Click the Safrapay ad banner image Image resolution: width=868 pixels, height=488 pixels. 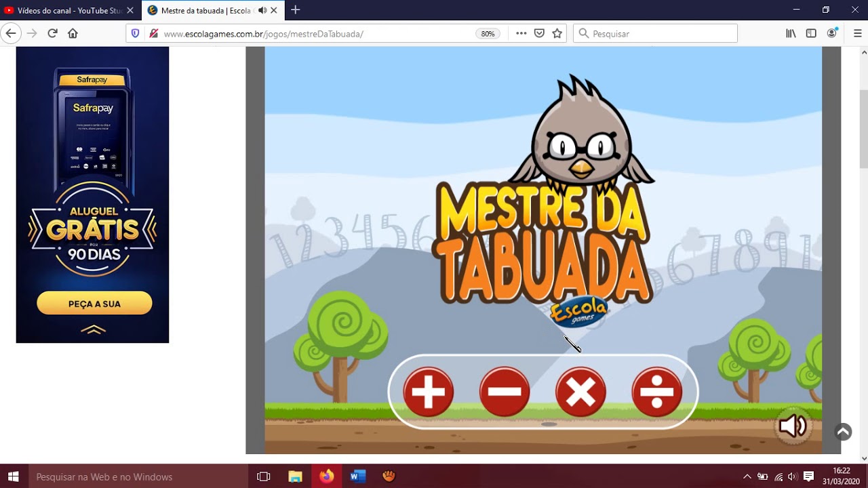(92, 195)
